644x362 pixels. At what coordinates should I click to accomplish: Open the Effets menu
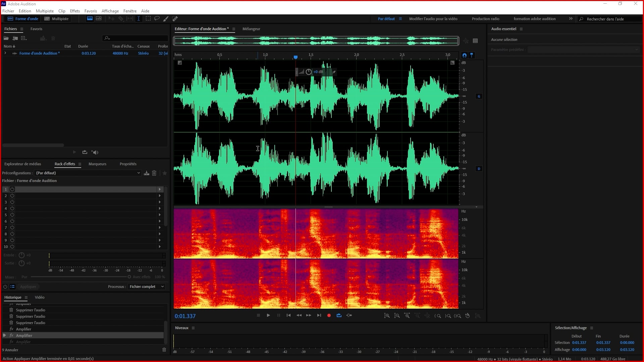tap(74, 11)
